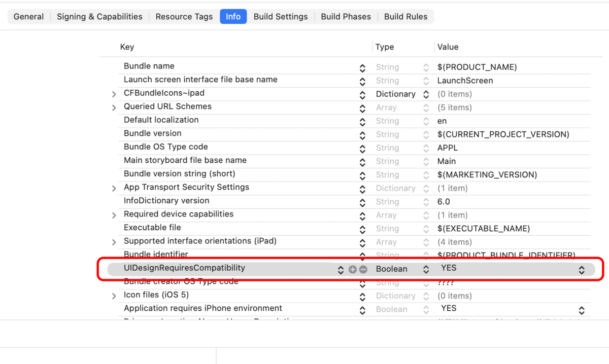The height and width of the screenshot is (364, 609).
Task: Expand the Queried URL Schemes array
Action: coord(114,107)
